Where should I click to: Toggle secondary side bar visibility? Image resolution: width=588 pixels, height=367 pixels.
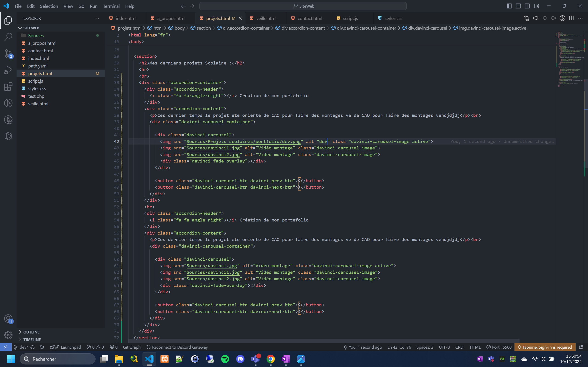click(x=527, y=6)
